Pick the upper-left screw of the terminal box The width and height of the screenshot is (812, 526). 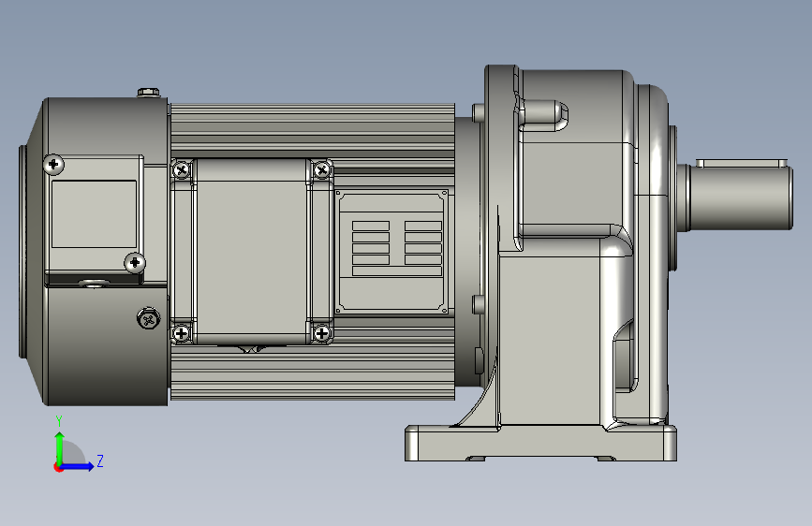point(182,169)
